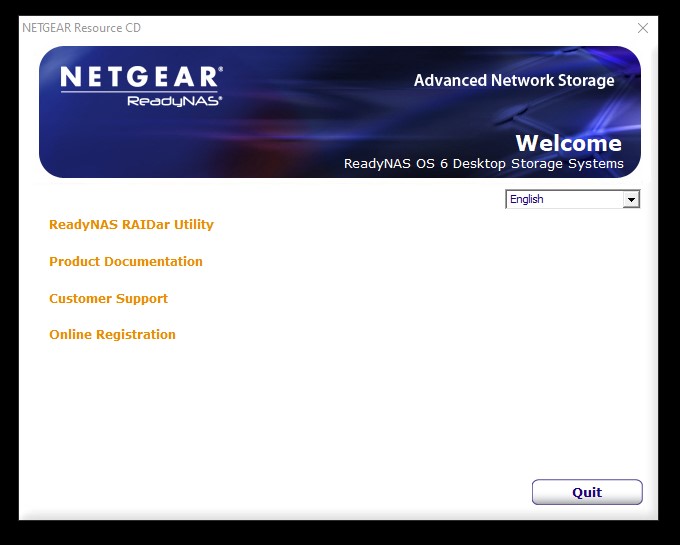Open Product Documentation
The image size is (680, 545).
point(126,261)
